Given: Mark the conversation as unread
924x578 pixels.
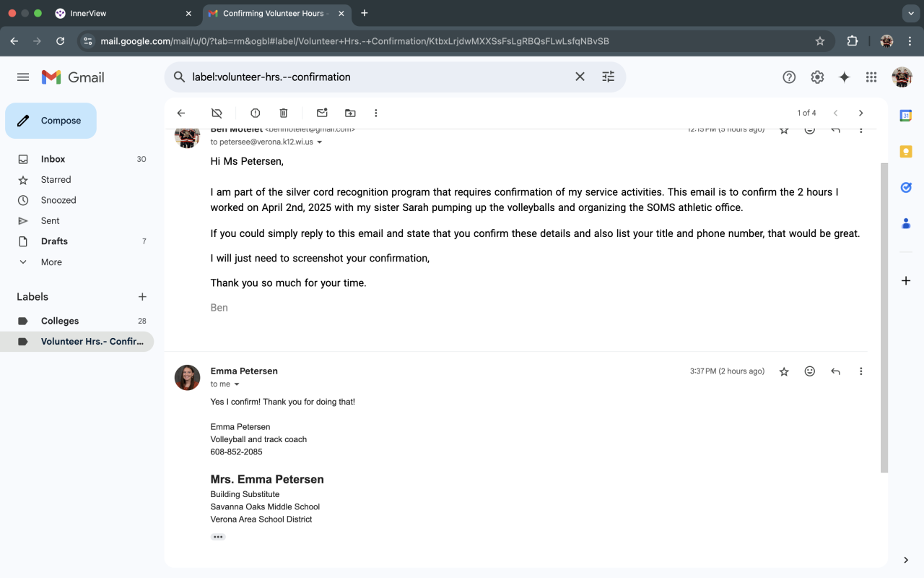Looking at the screenshot, I should 322,113.
